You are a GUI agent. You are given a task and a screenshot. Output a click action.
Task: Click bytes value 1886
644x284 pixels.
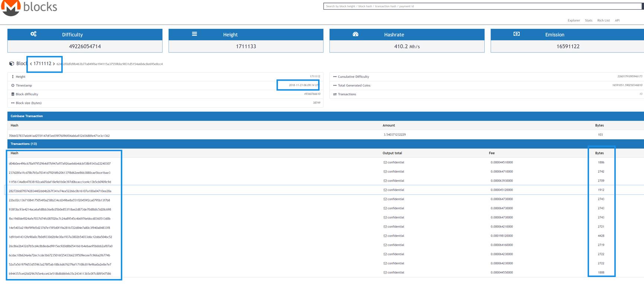(601, 163)
